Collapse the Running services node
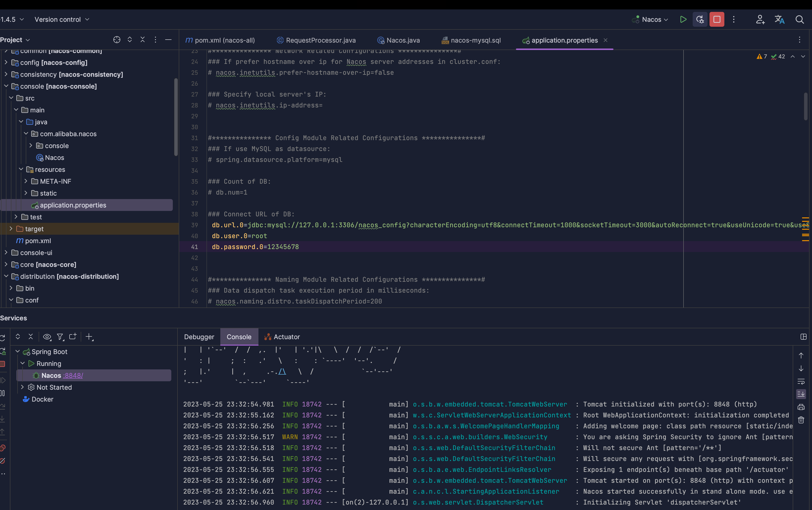The width and height of the screenshot is (812, 510). tap(23, 363)
